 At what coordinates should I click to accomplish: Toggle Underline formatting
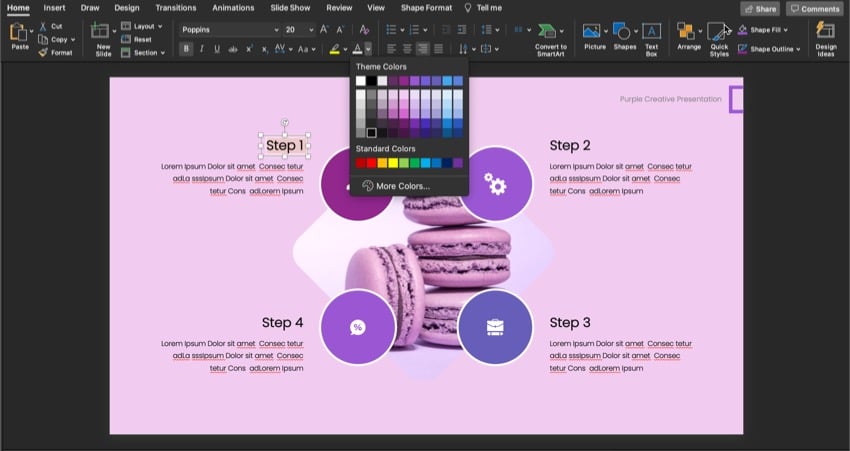click(217, 48)
